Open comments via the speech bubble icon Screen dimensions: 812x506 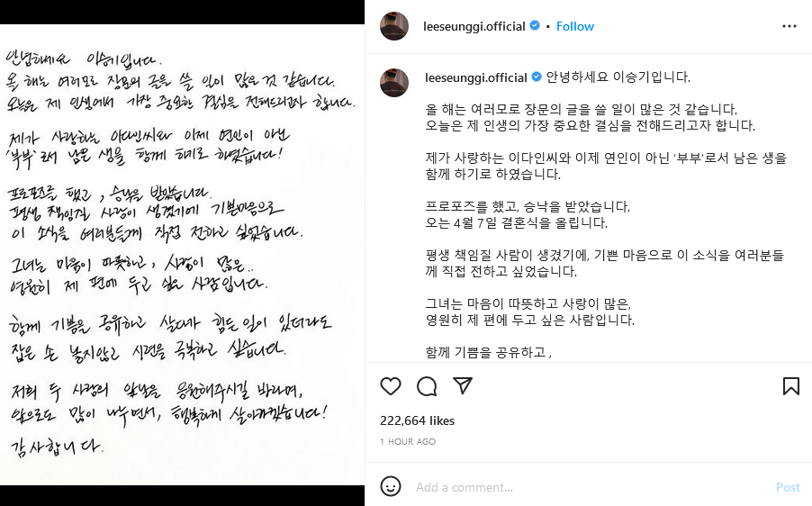tap(427, 386)
